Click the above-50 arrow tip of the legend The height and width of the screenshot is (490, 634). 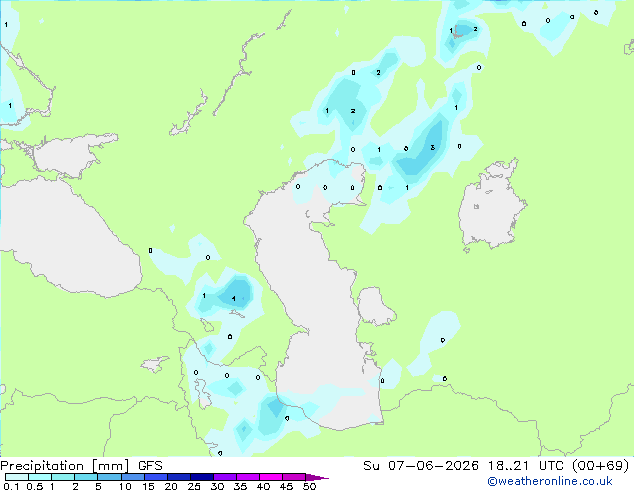pos(317,477)
